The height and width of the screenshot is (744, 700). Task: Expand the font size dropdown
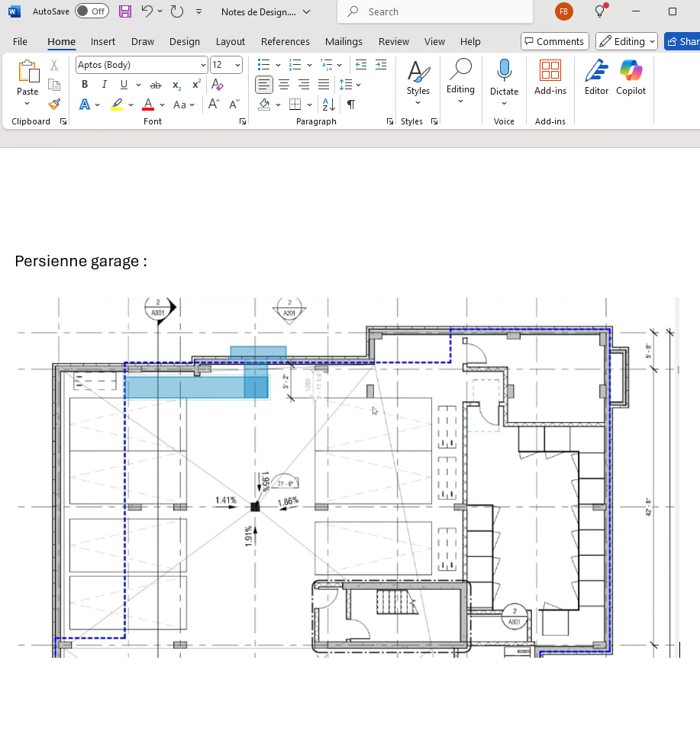[x=237, y=65]
